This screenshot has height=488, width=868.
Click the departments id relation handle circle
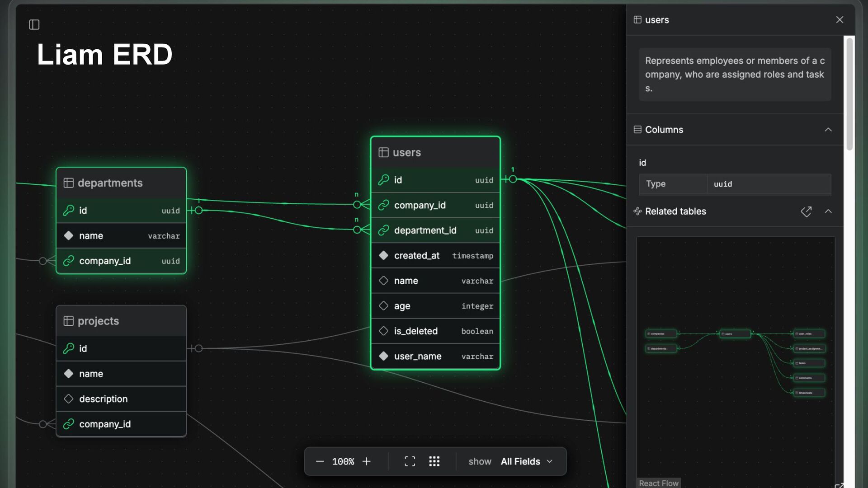(198, 211)
